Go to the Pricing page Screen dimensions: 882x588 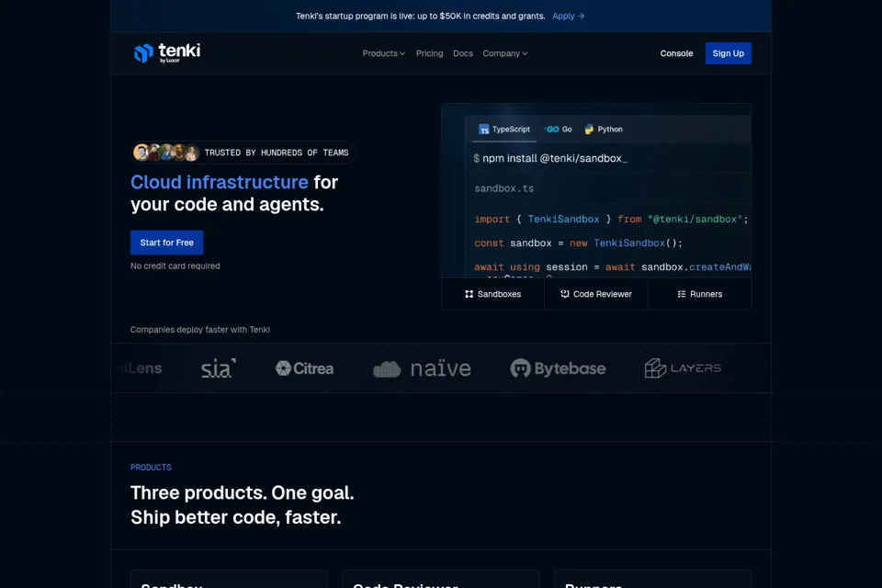pos(430,53)
